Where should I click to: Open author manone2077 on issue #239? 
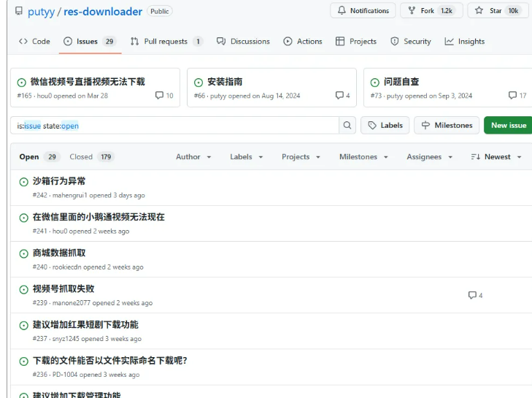72,303
